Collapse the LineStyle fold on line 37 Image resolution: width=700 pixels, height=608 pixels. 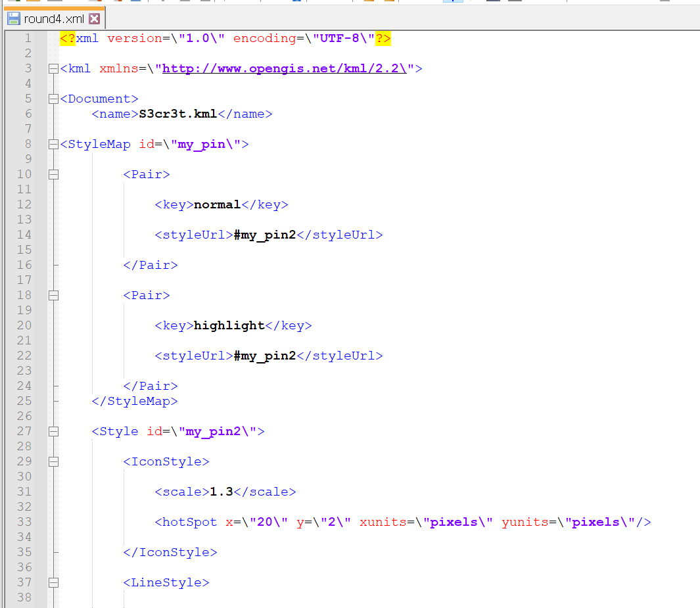pos(53,582)
